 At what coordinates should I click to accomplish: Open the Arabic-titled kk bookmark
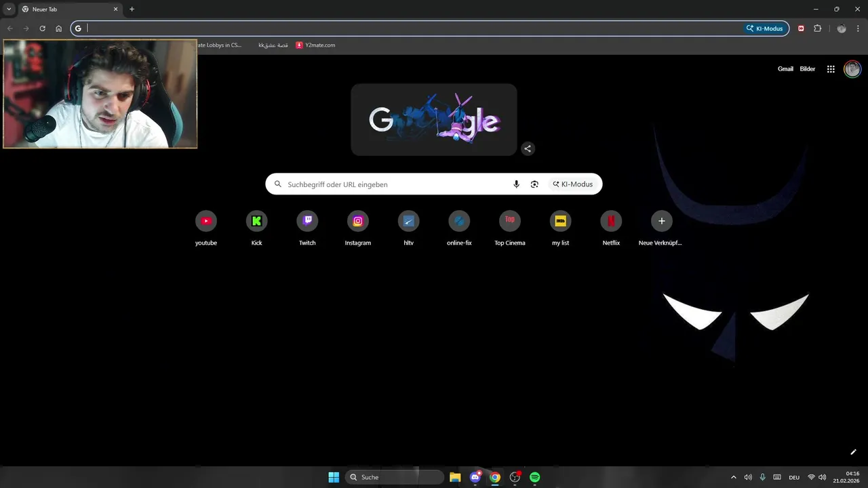(x=273, y=45)
